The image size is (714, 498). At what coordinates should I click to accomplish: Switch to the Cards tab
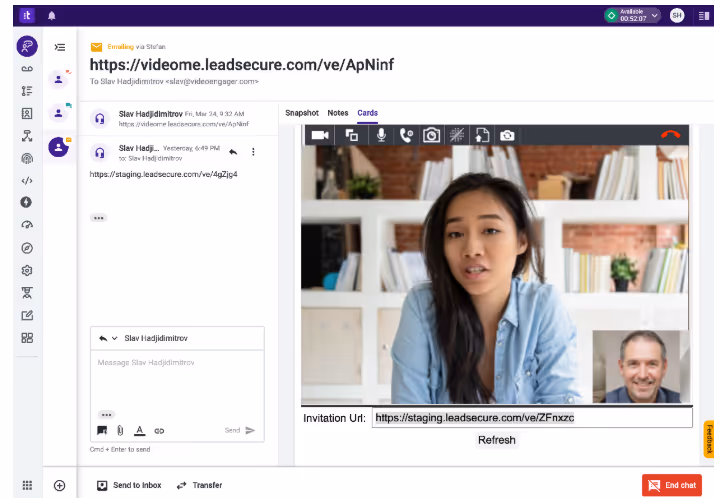(x=367, y=113)
